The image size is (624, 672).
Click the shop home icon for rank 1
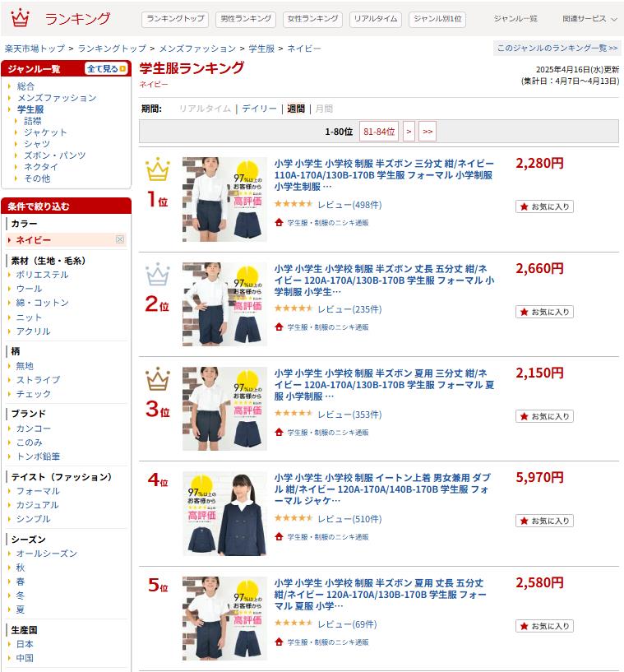click(x=279, y=222)
